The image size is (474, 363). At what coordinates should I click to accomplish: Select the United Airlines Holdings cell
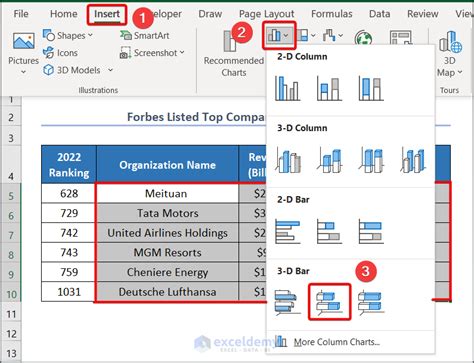click(168, 233)
